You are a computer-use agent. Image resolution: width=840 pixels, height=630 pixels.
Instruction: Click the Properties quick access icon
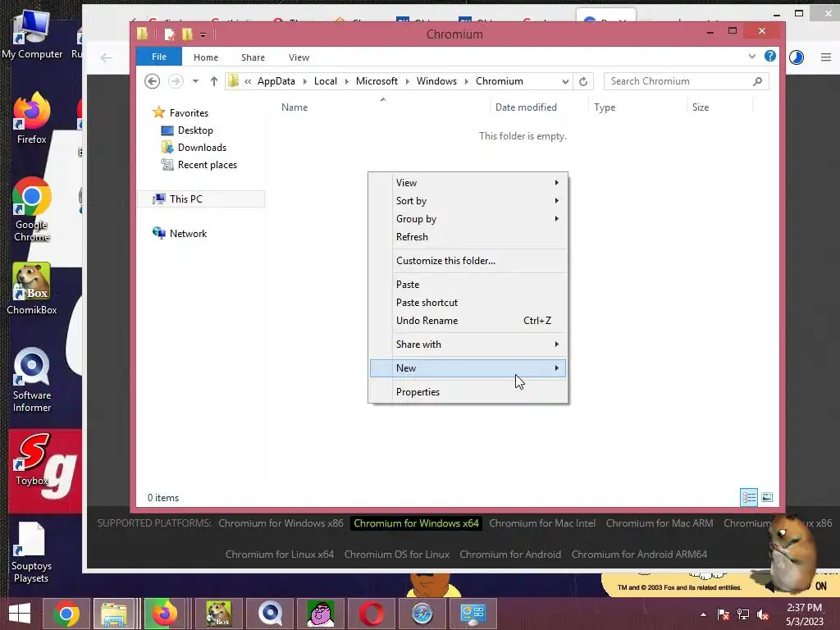[170, 34]
